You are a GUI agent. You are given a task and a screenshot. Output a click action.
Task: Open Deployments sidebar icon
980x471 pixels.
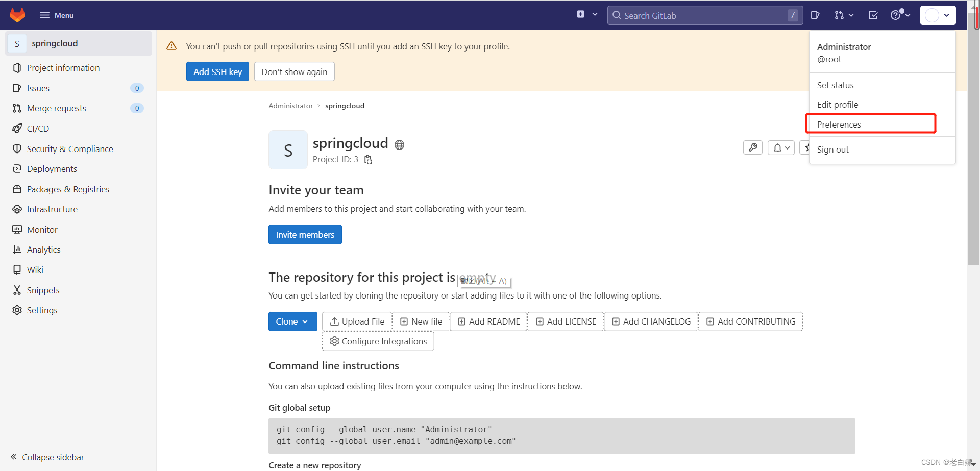click(17, 169)
